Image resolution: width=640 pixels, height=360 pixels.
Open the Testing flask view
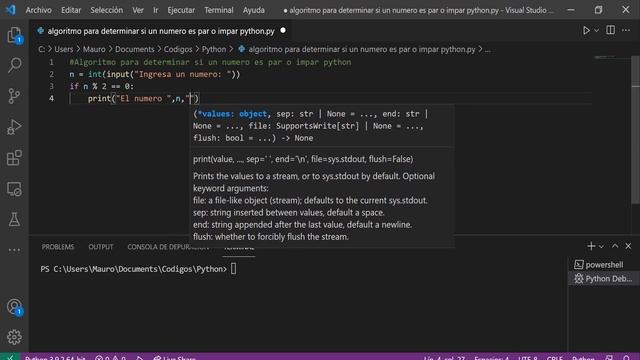(x=14, y=220)
